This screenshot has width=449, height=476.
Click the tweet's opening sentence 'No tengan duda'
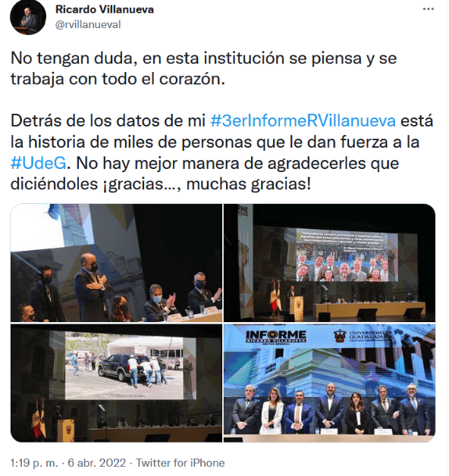click(x=72, y=58)
